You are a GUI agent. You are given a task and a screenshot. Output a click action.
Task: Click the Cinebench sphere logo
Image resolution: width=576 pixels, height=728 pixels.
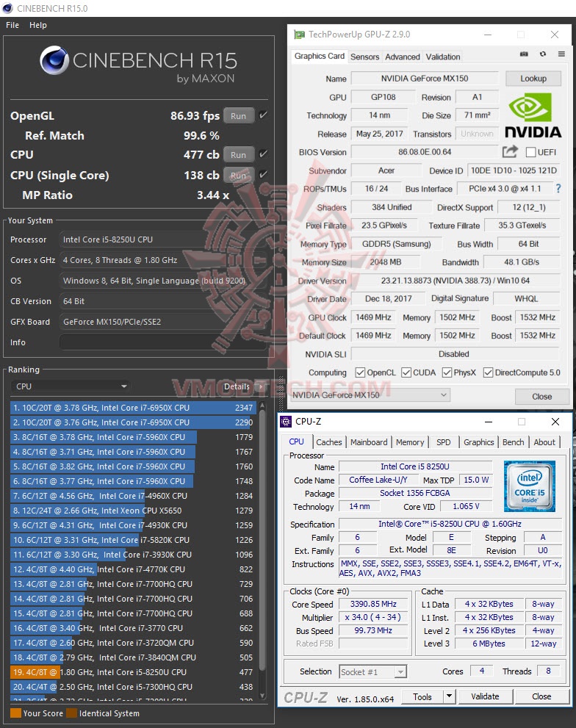55,60
